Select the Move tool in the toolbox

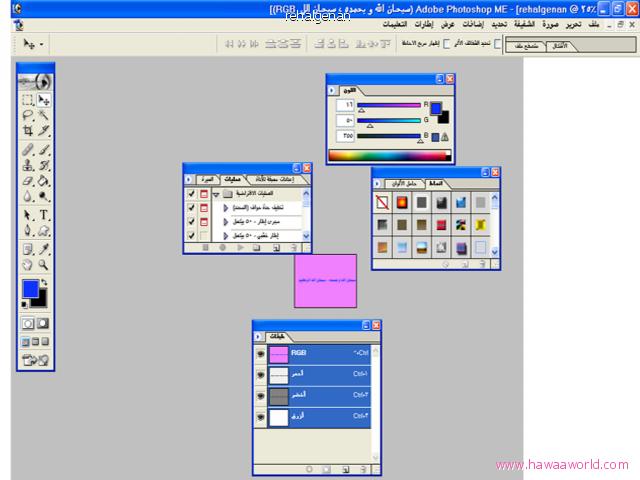click(44, 100)
